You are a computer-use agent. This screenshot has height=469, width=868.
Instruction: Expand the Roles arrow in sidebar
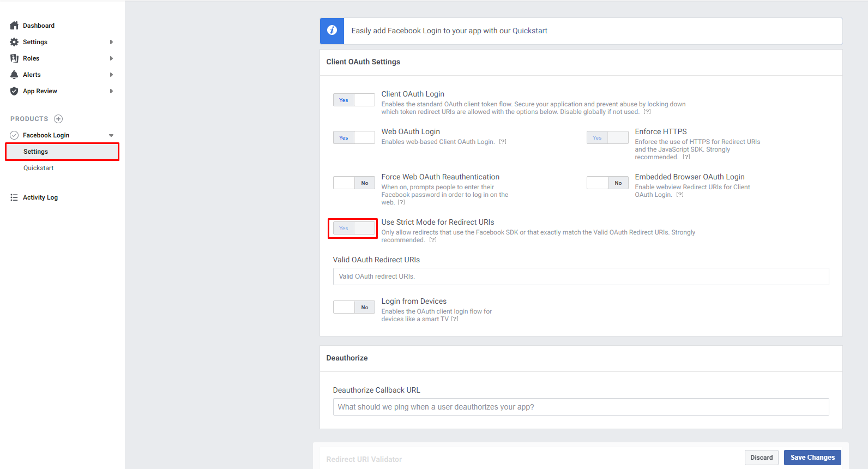click(111, 58)
